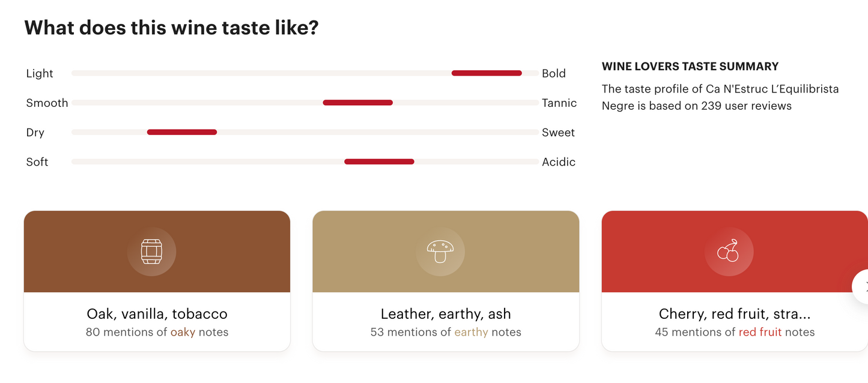Viewport: 868px width, 383px height.
Task: Select the 'Oak, vanilla, tobacco' card title
Action: pos(157,313)
